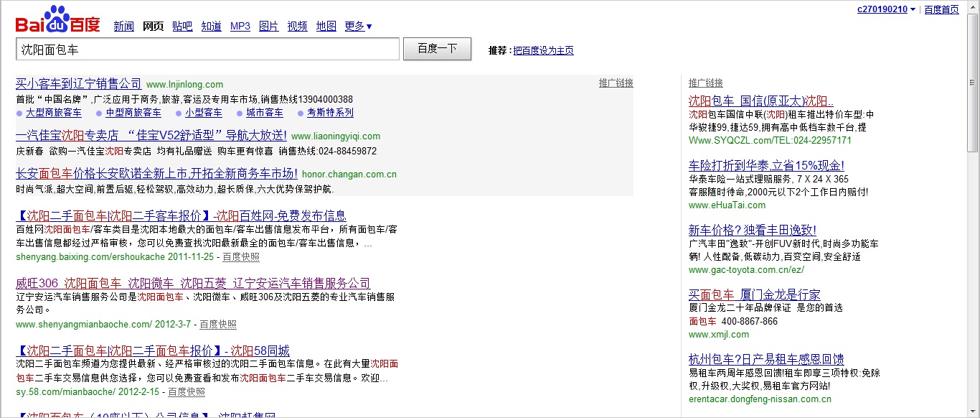Open the 知道 search tab
The width and height of the screenshot is (980, 418).
point(211,27)
